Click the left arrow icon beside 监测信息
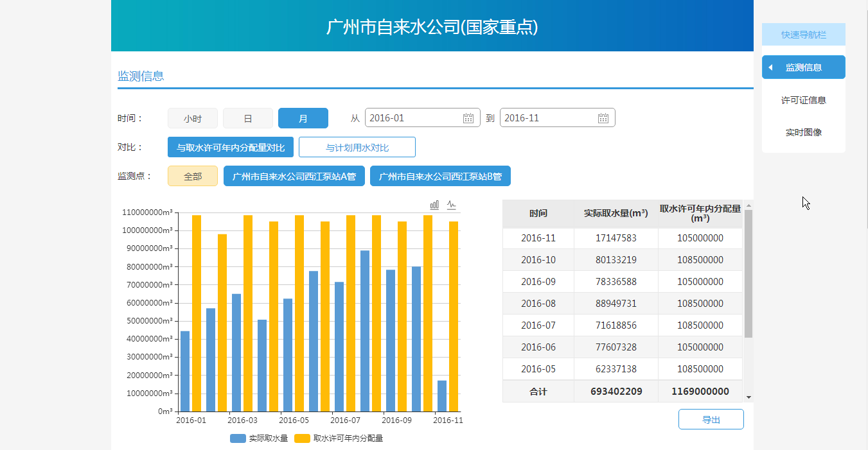 click(x=770, y=67)
